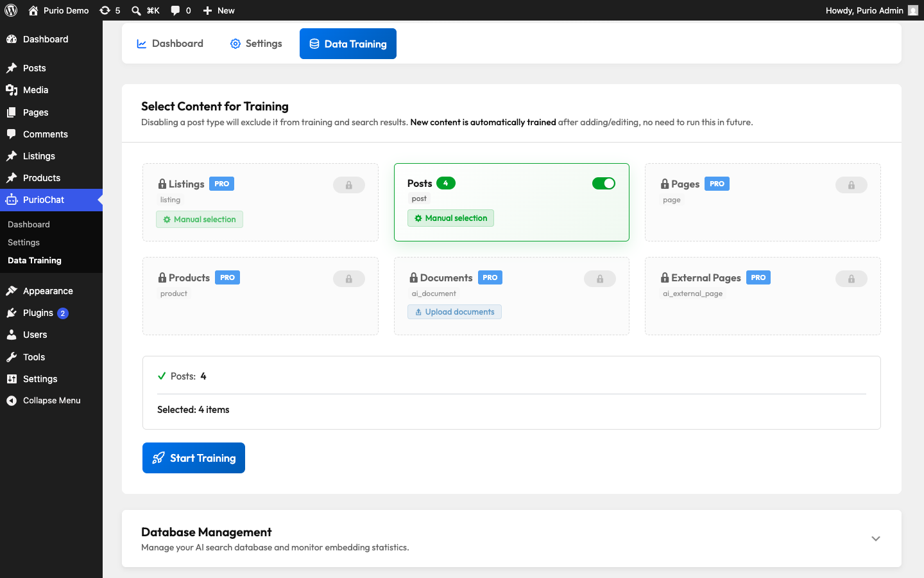Viewport: 924px width, 578px height.
Task: Click the PRO badge on Pages card
Action: [x=717, y=184]
